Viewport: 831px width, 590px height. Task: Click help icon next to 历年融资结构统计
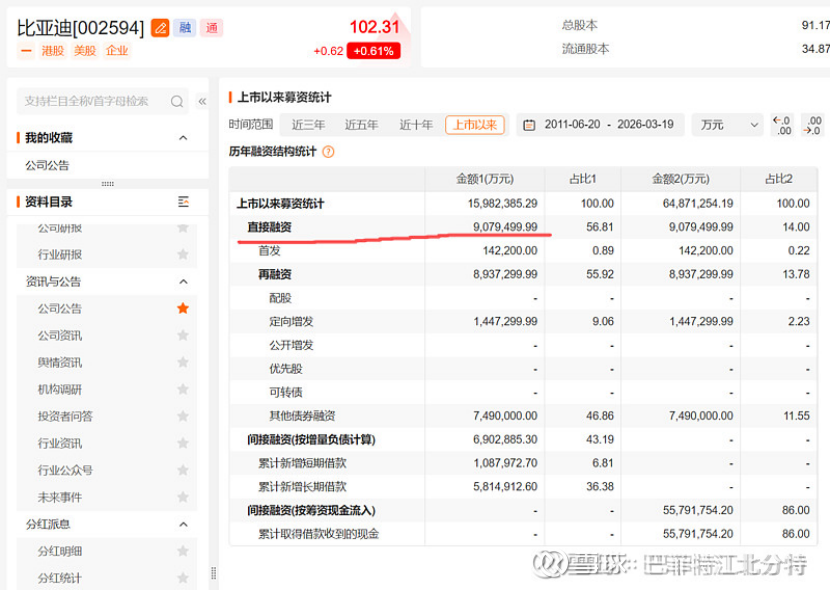pos(328,152)
